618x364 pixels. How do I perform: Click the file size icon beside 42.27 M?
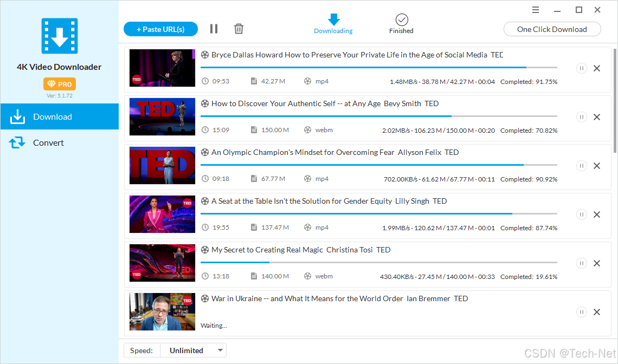pos(254,81)
